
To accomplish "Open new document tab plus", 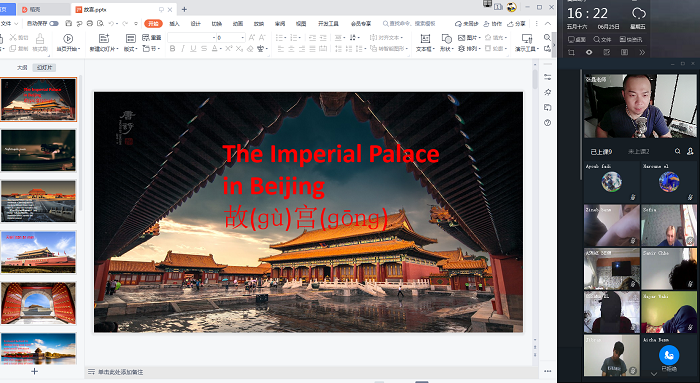I will click(x=184, y=9).
